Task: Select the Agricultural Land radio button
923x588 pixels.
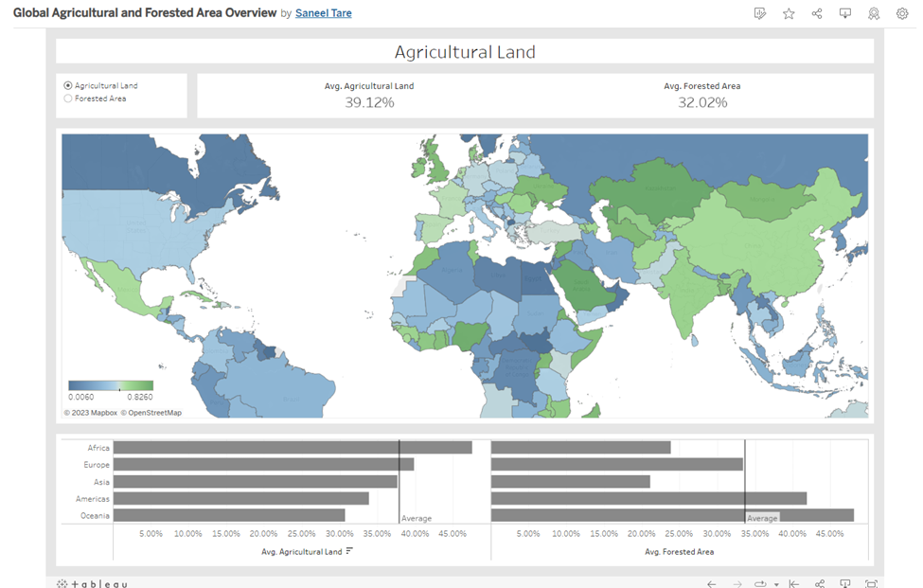Action: click(67, 84)
